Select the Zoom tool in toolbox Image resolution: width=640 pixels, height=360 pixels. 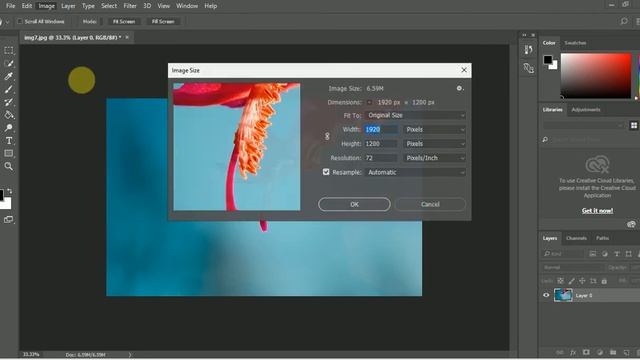click(x=9, y=166)
